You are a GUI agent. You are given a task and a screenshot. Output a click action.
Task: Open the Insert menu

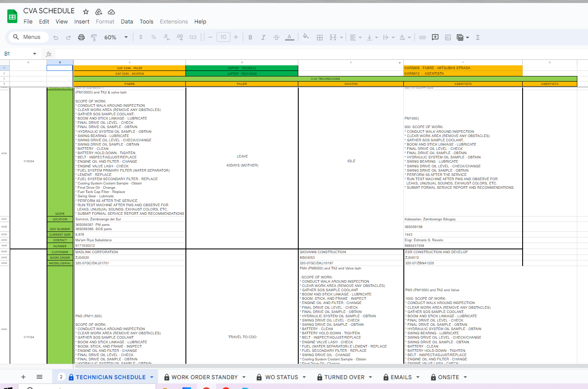click(x=82, y=22)
